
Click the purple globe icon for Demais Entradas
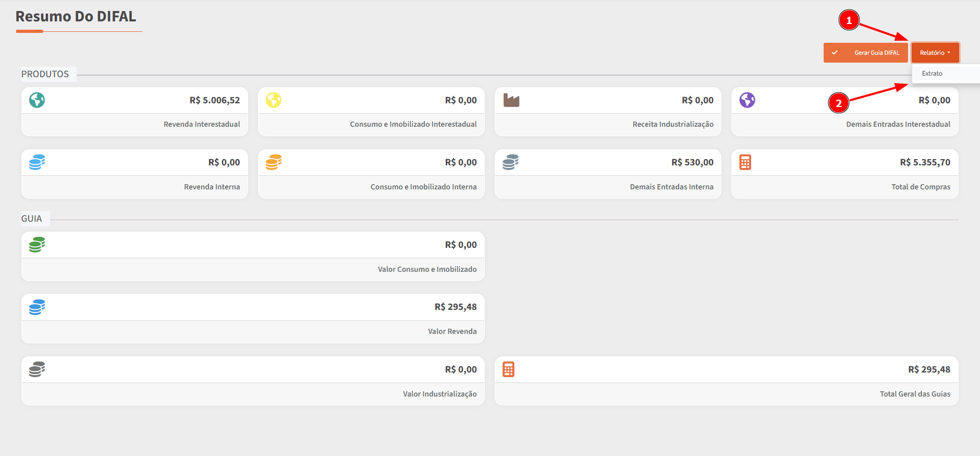pos(747,100)
